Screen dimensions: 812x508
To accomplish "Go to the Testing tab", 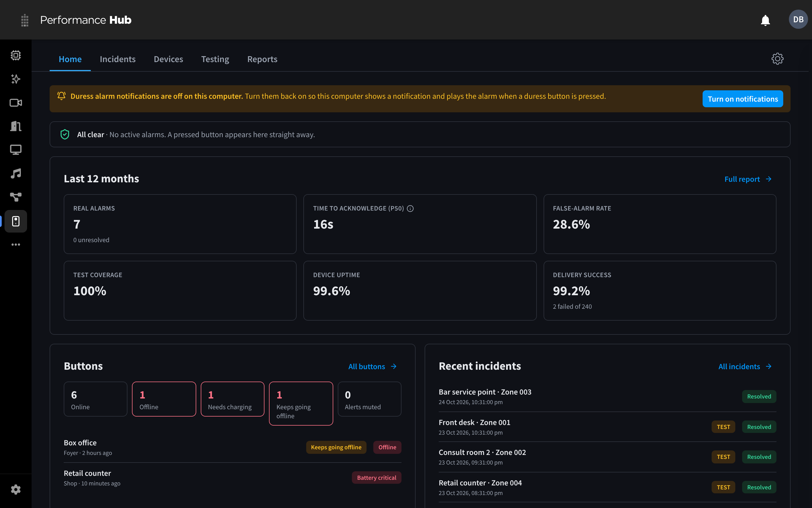I will 215,59.
